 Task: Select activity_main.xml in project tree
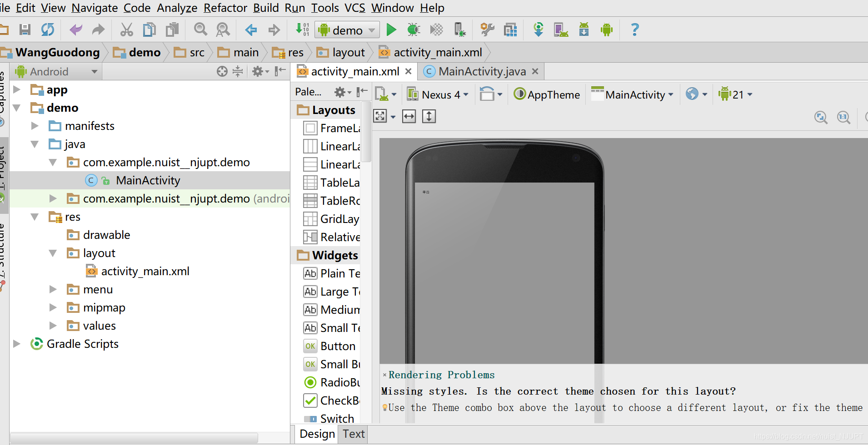145,271
